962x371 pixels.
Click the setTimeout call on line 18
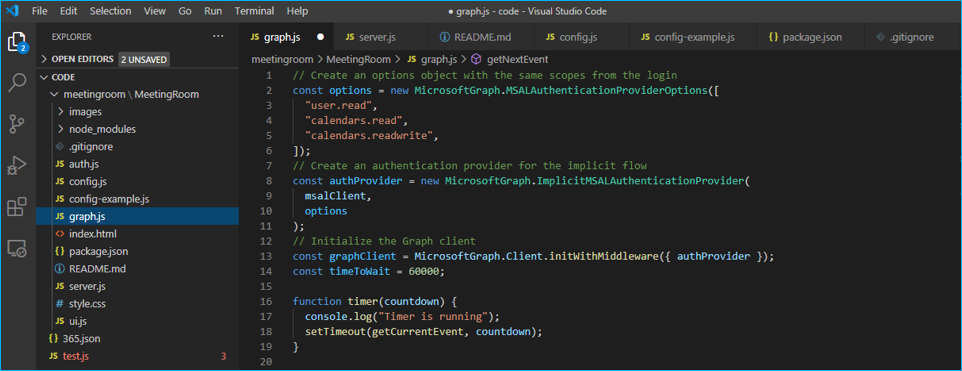(x=335, y=332)
